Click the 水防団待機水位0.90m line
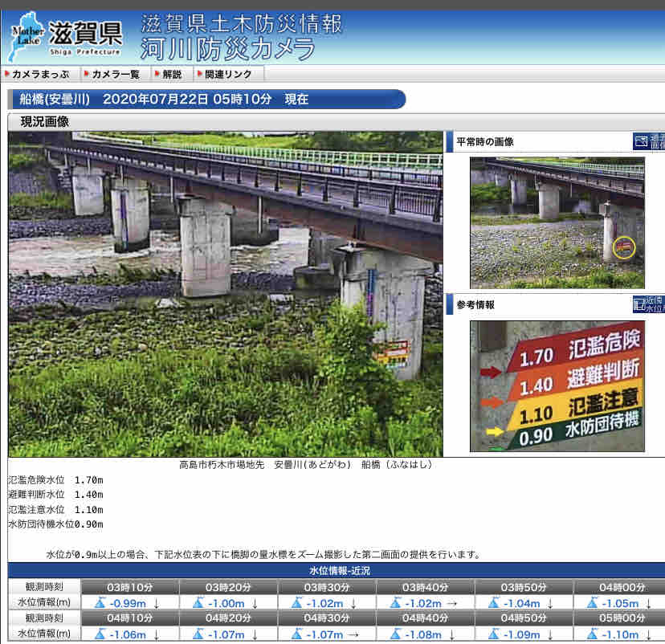The width and height of the screenshot is (665, 644). click(x=55, y=524)
